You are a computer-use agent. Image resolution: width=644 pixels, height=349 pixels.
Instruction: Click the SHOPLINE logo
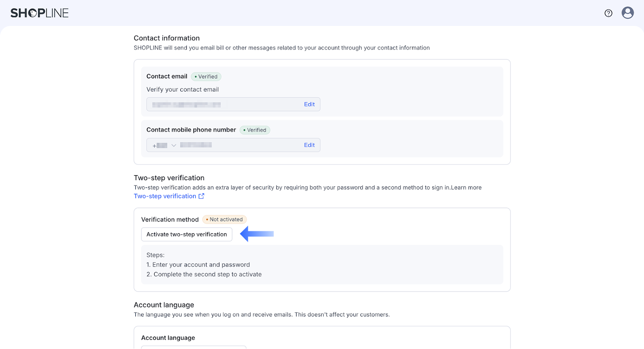pyautogui.click(x=39, y=13)
